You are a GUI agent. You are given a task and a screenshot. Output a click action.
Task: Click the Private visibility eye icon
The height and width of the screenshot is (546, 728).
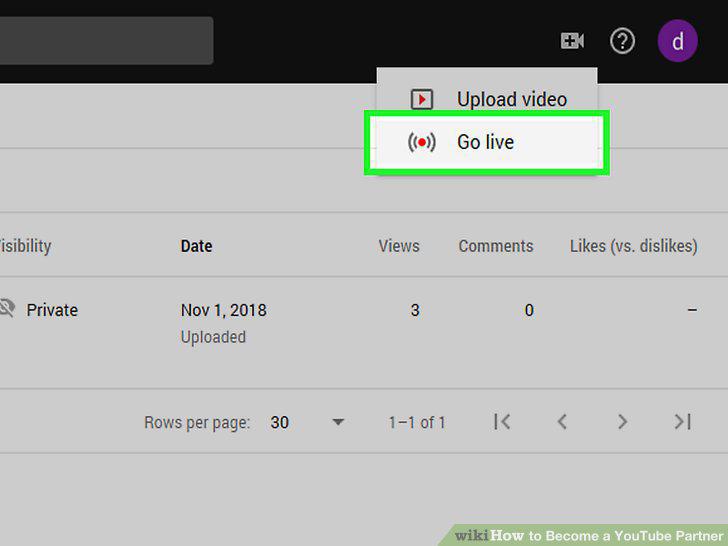click(x=7, y=309)
